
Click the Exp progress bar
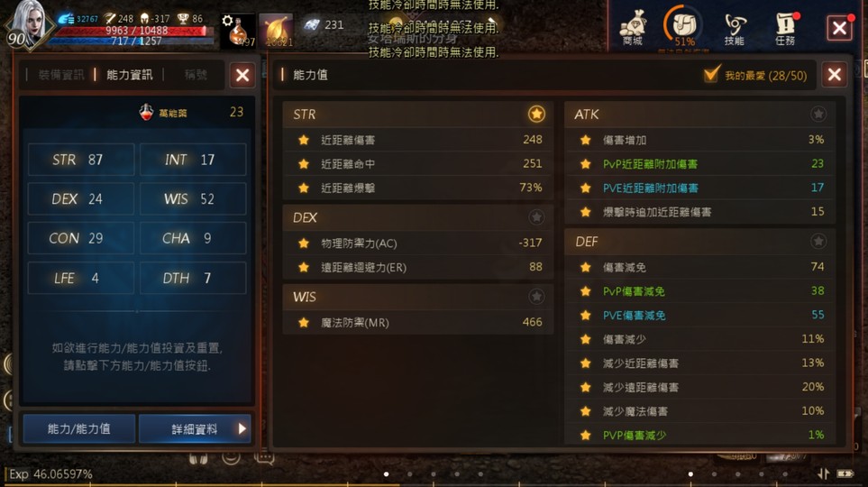[434, 485]
